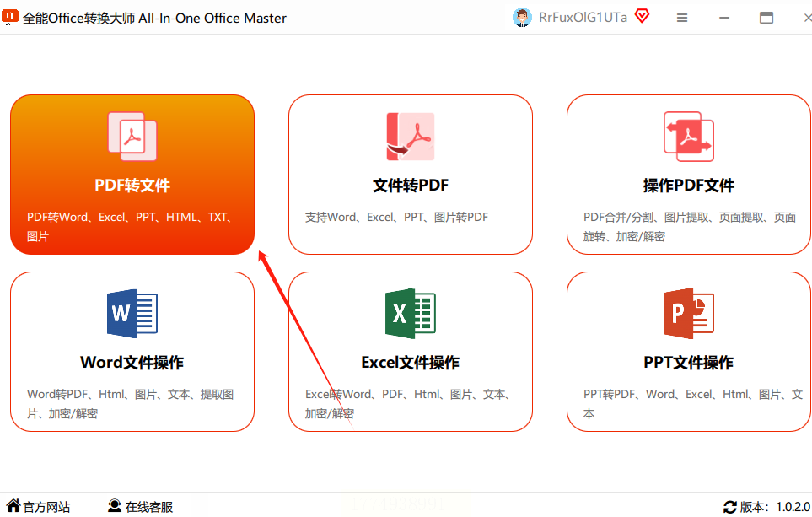Click description starting PDF合并/分割
Image resolution: width=812 pixels, height=517 pixels.
690,226
